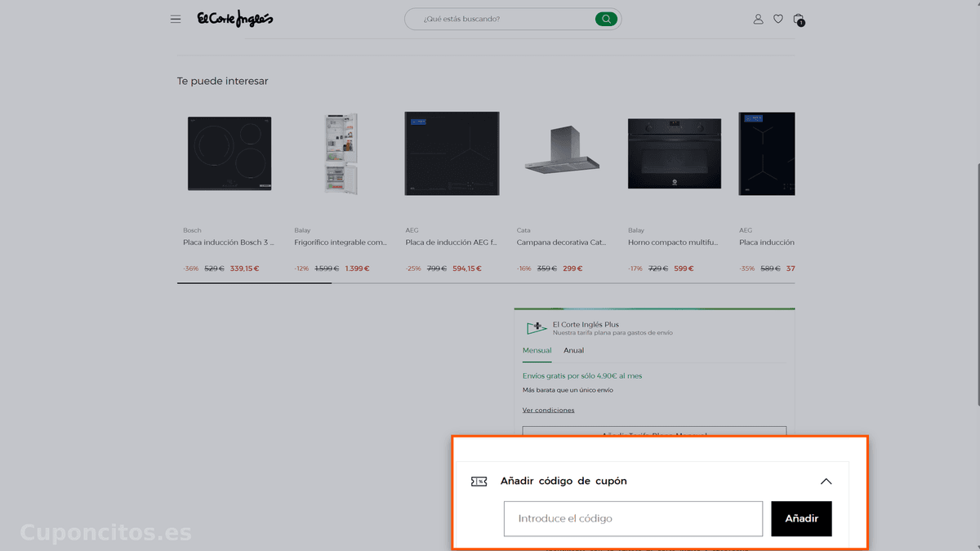Open the 'Ver condiciones' link
This screenshot has width=980, height=551.
[548, 410]
